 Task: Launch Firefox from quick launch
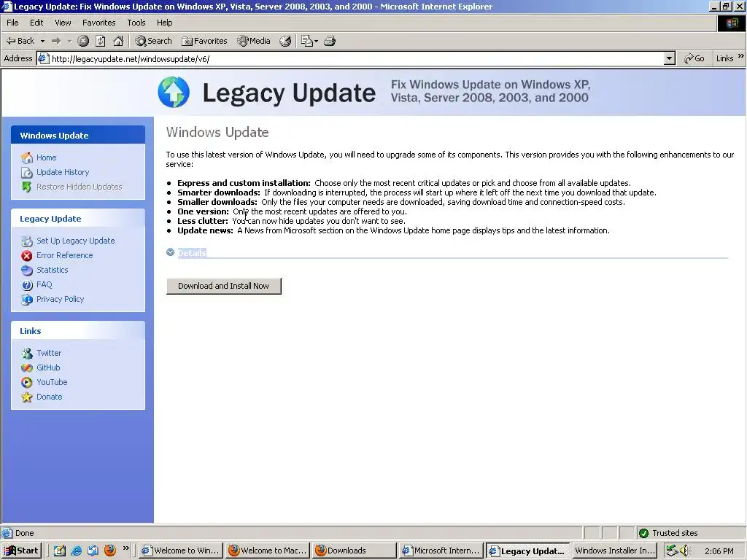[x=110, y=551]
